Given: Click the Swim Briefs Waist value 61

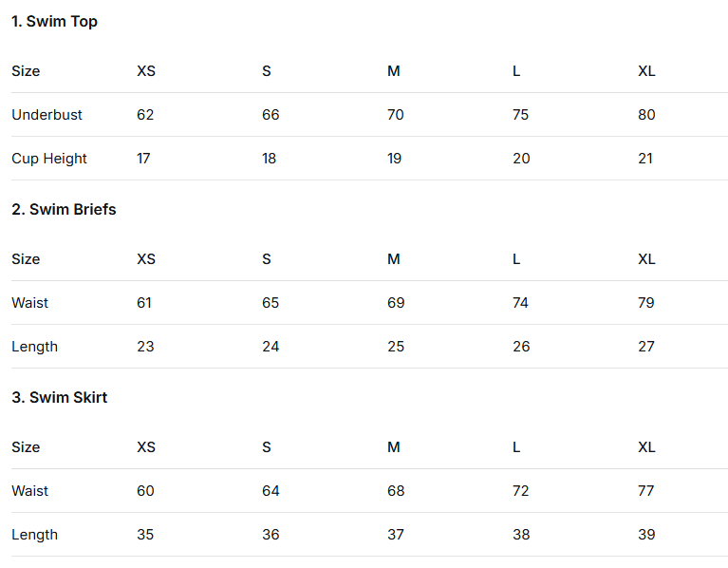Looking at the screenshot, I should (144, 303).
